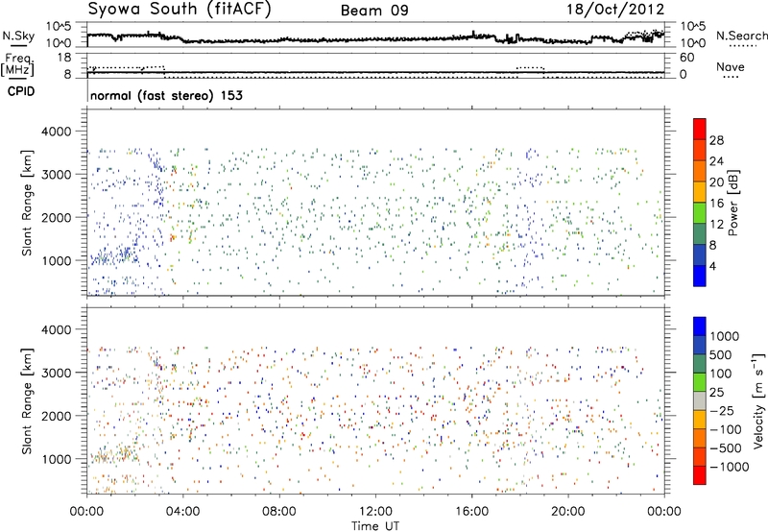The height and width of the screenshot is (532, 768).
Task: Click the '500' Velocity colorbar tick label
Action: 720,354
